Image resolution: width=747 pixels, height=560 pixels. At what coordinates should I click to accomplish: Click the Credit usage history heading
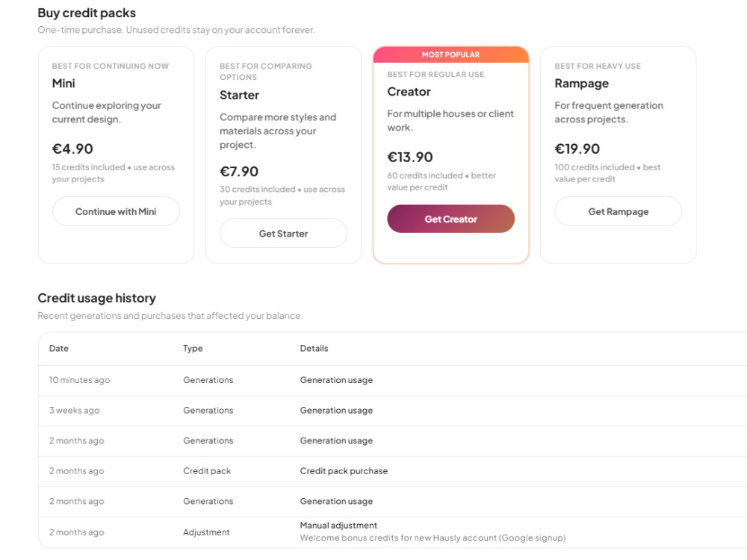click(x=96, y=298)
